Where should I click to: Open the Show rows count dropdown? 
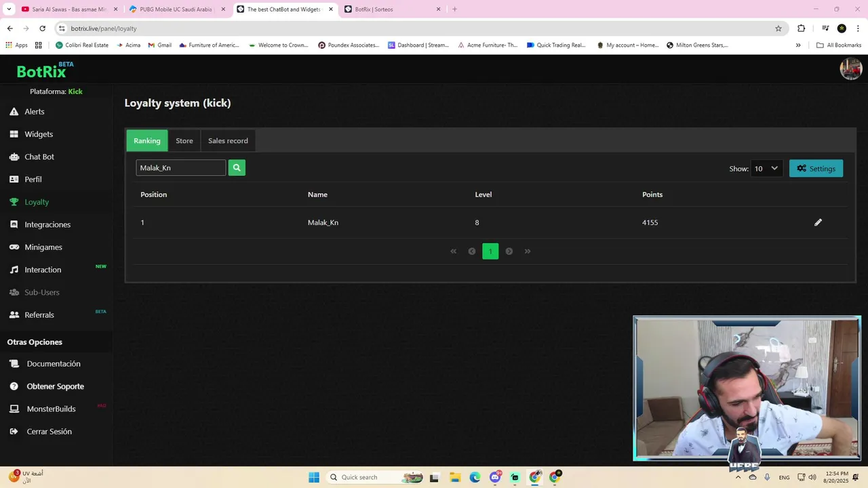tap(766, 169)
